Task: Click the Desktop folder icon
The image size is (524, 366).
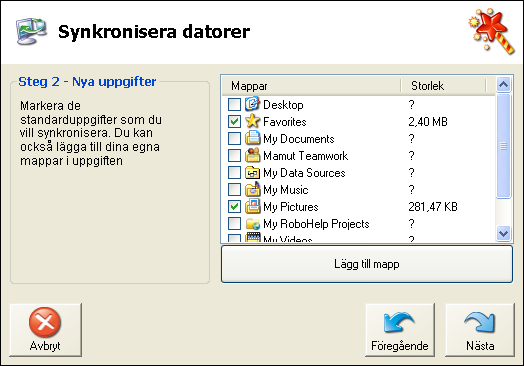Action: pos(252,104)
